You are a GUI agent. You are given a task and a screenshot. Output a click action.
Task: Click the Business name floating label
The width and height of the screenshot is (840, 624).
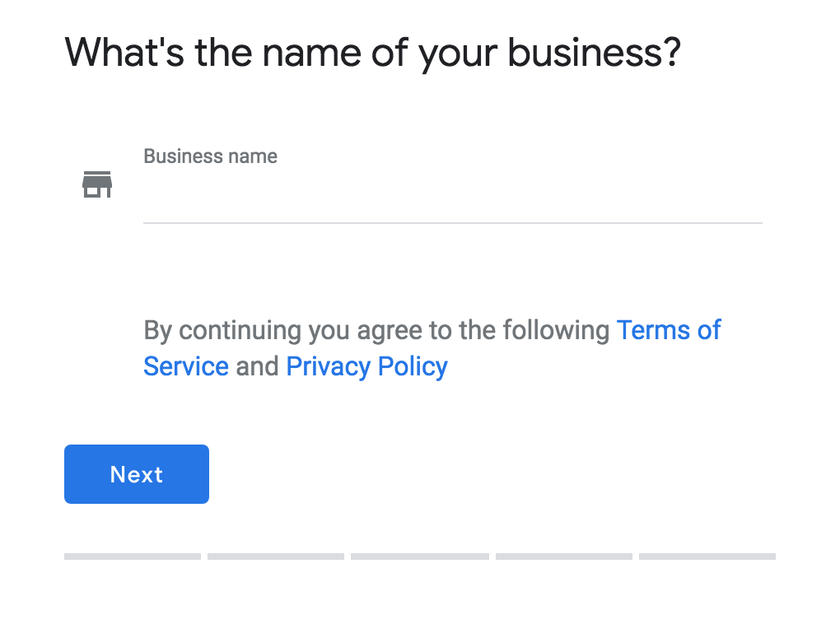coord(211,156)
